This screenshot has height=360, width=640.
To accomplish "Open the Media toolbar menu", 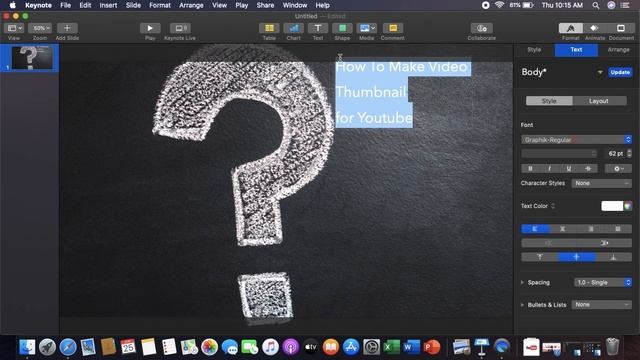I will (367, 28).
